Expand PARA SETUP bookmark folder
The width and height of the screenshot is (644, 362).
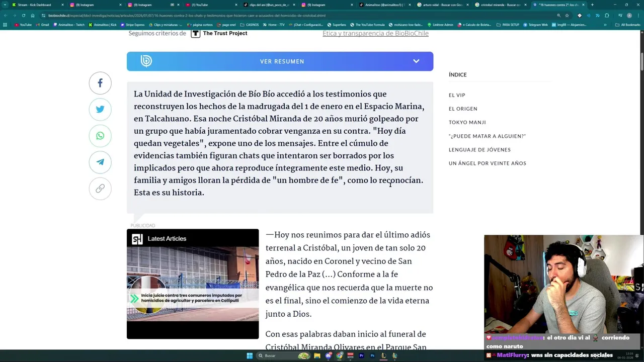point(507,25)
